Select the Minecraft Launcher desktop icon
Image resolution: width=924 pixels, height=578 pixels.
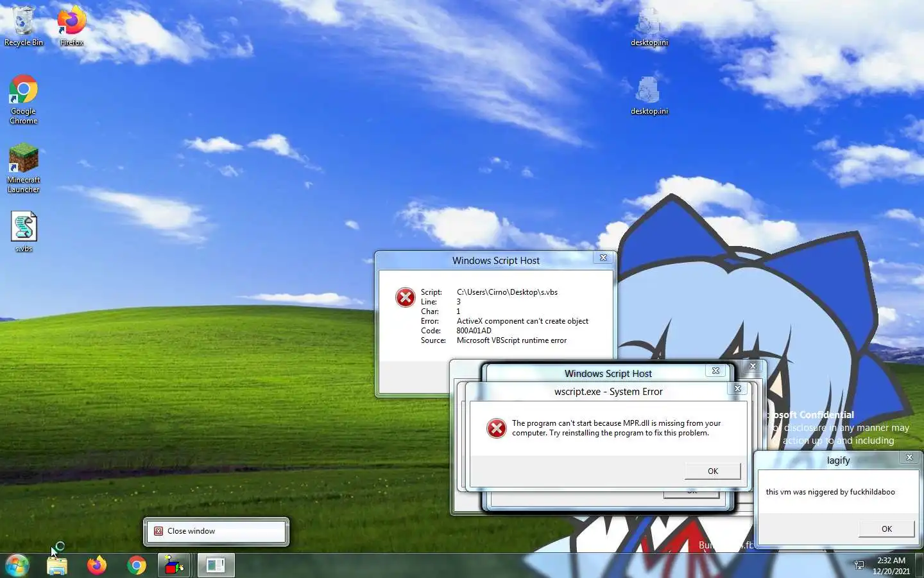24,168
